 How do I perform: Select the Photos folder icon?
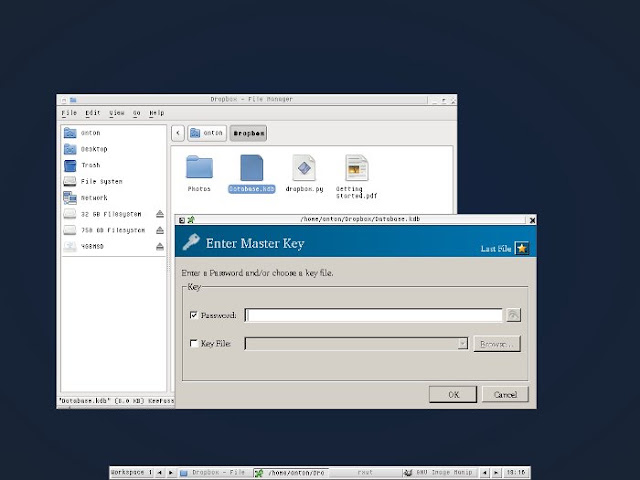[199, 167]
